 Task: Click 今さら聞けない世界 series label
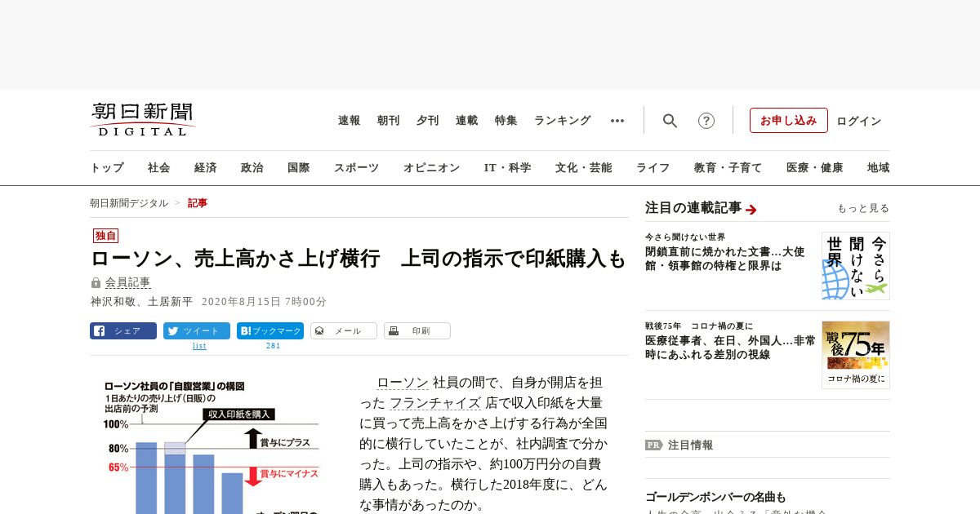pos(685,237)
